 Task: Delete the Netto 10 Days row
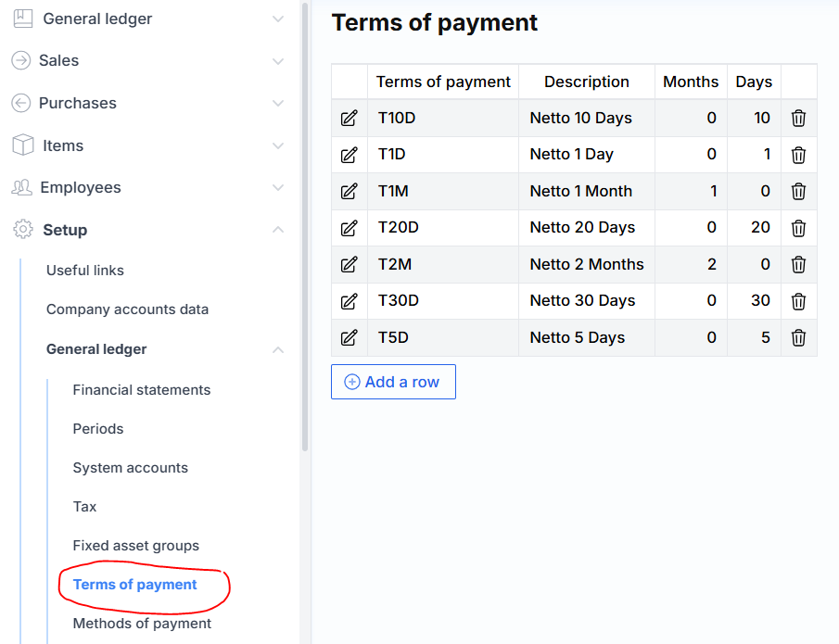pyautogui.click(x=798, y=118)
